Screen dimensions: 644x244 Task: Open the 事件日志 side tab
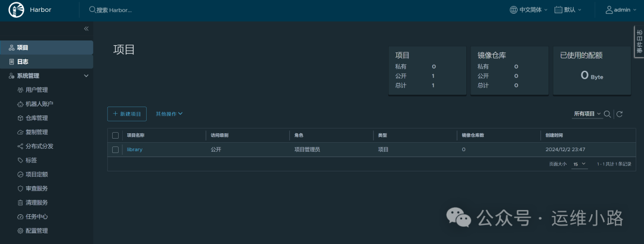639,40
